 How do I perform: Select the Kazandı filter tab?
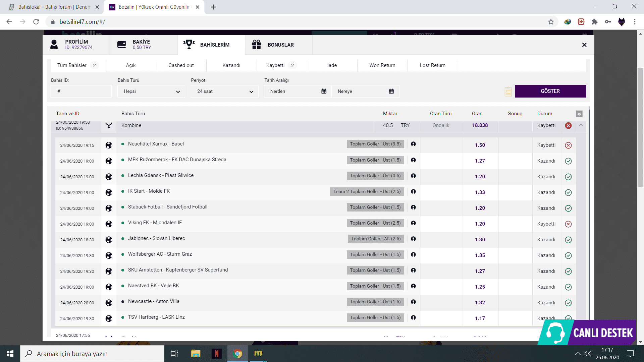coord(231,65)
